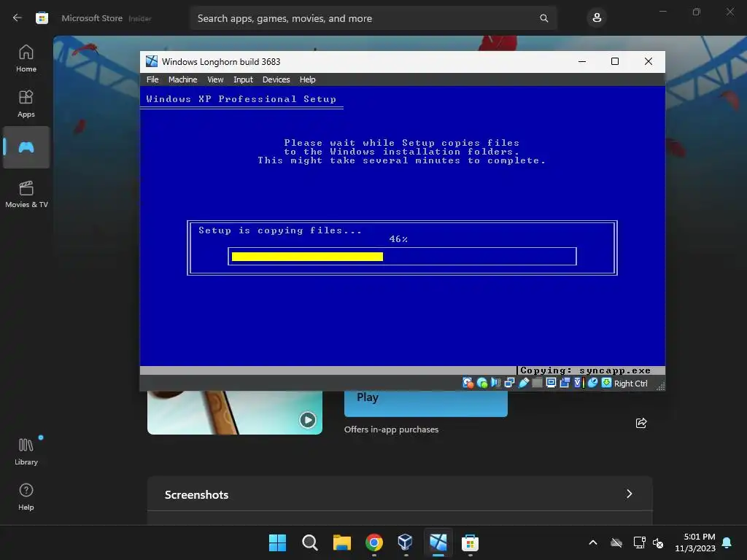This screenshot has height=560, width=747.
Task: Click the Store search magnifier icon
Action: point(544,18)
